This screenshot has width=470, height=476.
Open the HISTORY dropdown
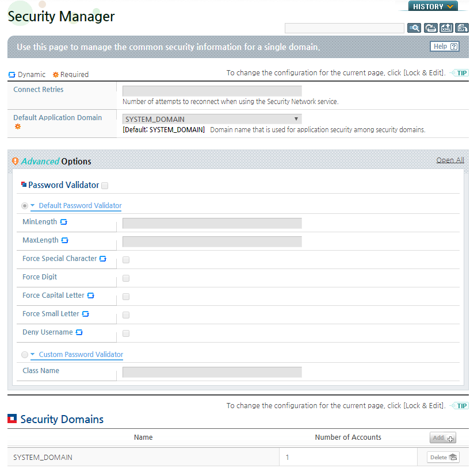coord(433,6)
